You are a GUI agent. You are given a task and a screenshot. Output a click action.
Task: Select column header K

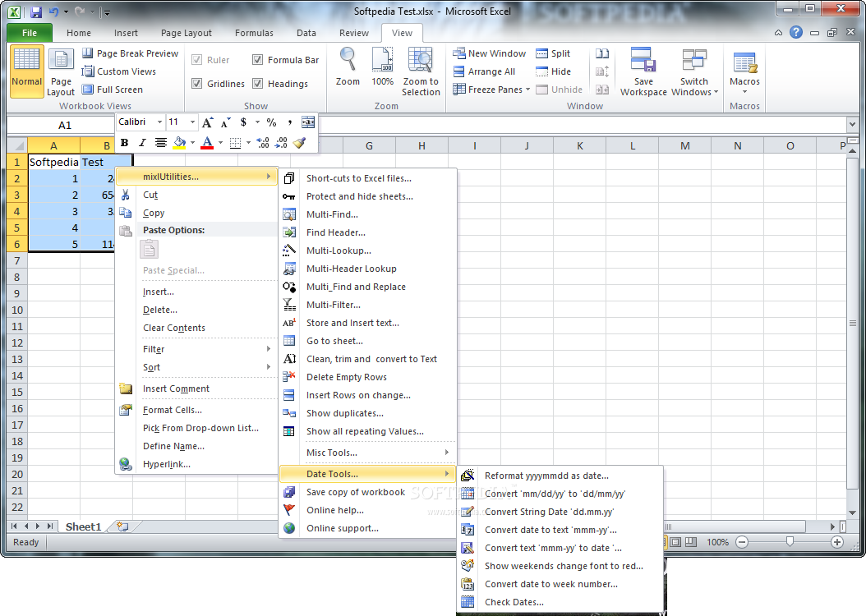(x=580, y=145)
